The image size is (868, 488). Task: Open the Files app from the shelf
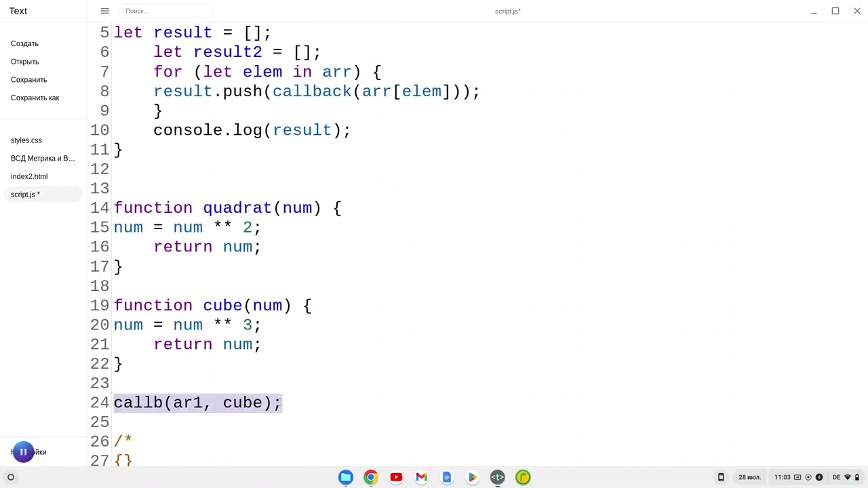coord(346,477)
